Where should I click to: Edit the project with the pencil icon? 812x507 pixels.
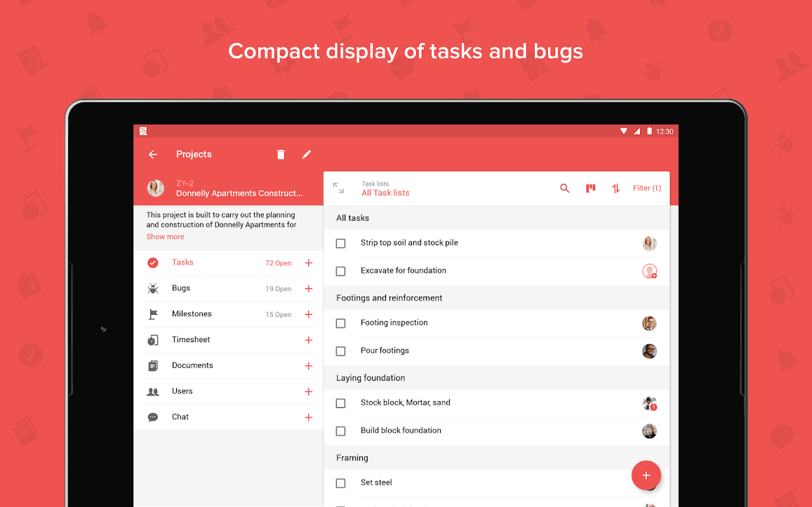click(x=307, y=154)
